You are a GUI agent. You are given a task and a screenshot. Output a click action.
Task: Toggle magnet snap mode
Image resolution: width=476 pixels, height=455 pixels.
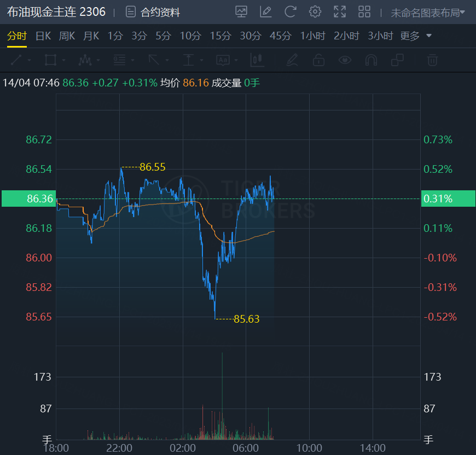(x=371, y=60)
